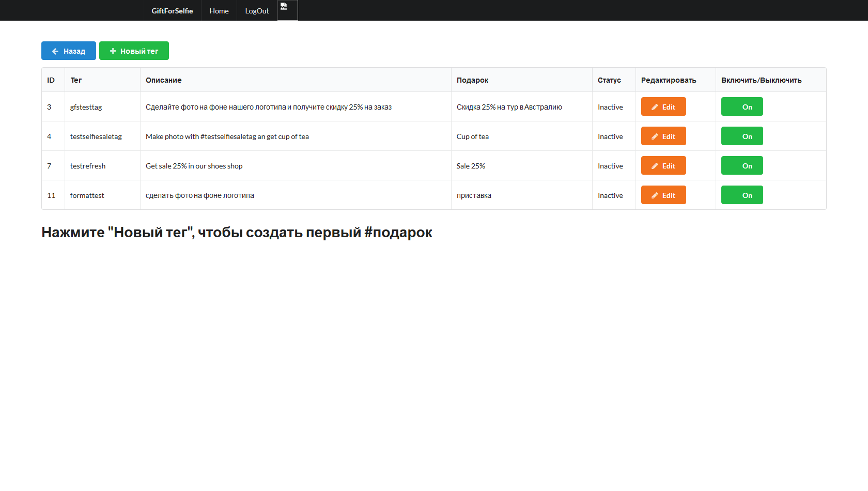Click the Описание column header
This screenshot has height=491, width=868.
pos(296,80)
